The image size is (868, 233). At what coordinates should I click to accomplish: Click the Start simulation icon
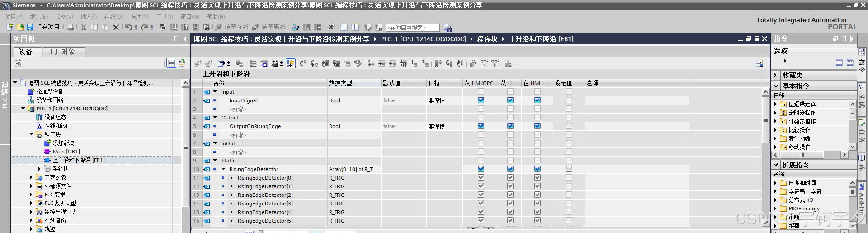click(x=196, y=27)
